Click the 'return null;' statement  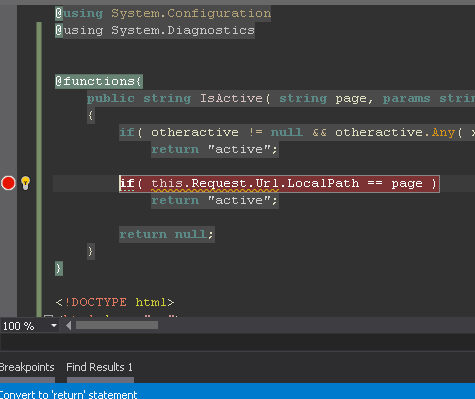[x=167, y=234]
